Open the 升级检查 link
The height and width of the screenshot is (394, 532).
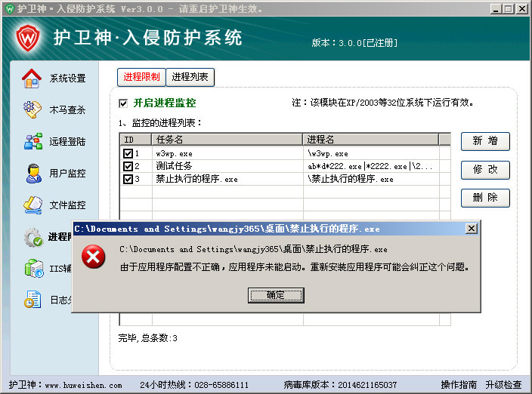[x=503, y=385]
